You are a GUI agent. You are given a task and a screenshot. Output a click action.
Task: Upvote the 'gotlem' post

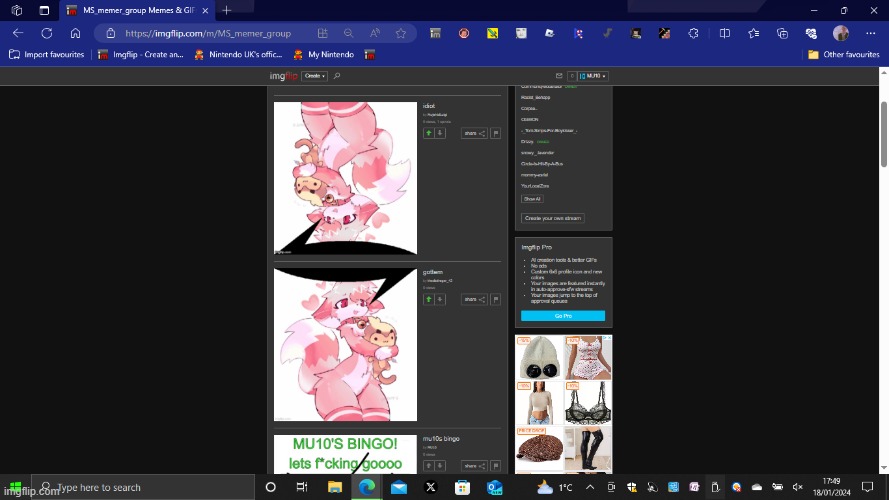(429, 299)
